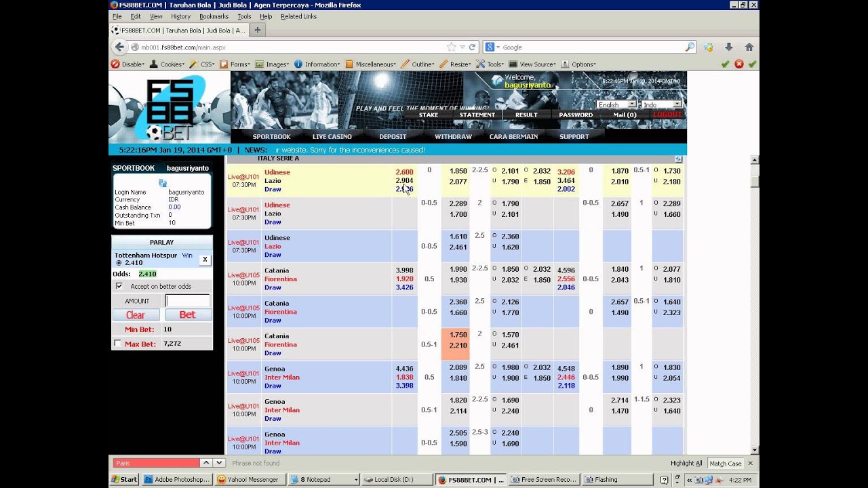Click the search magnifier in Google box
The height and width of the screenshot is (488, 868).
[x=690, y=47]
